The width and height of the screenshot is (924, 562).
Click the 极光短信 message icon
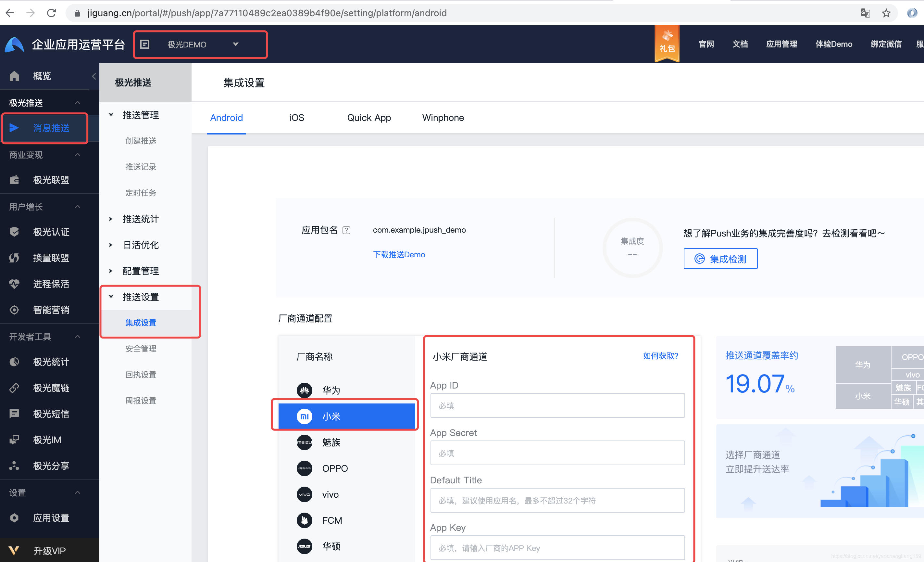(14, 414)
